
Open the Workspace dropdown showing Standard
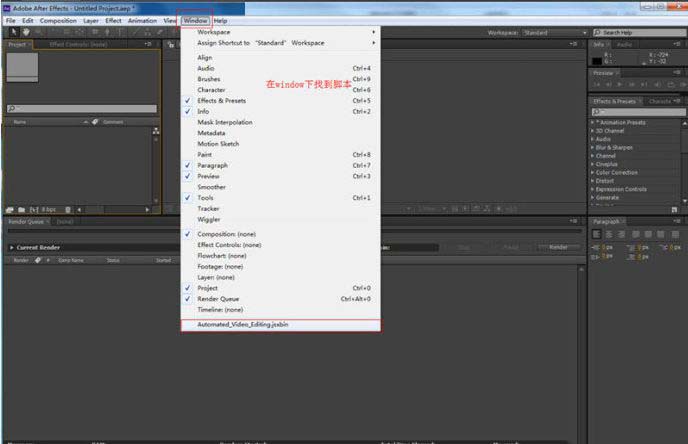tap(553, 32)
